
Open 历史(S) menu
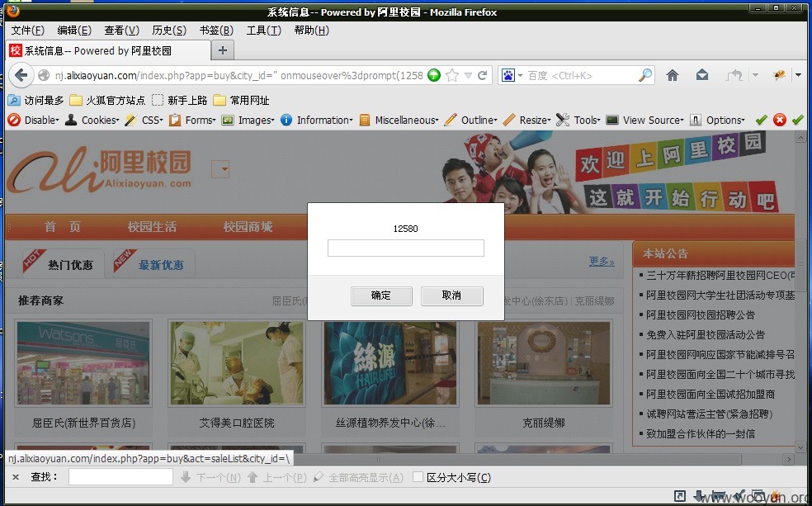(x=169, y=31)
